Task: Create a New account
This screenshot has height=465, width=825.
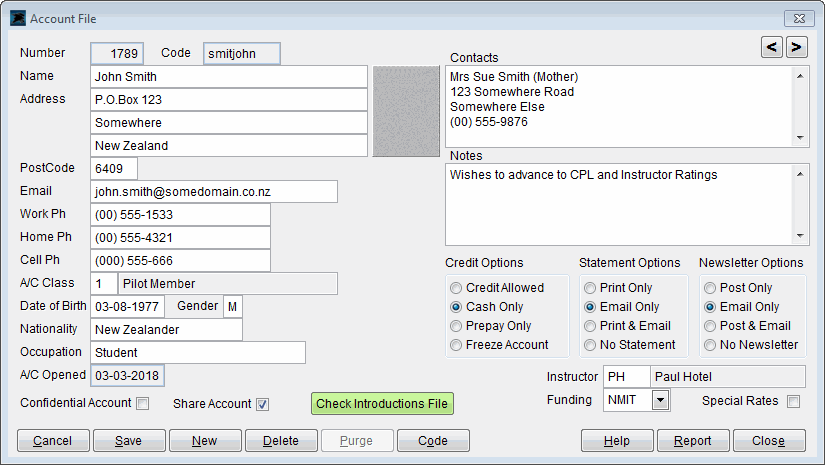Action: [x=205, y=441]
